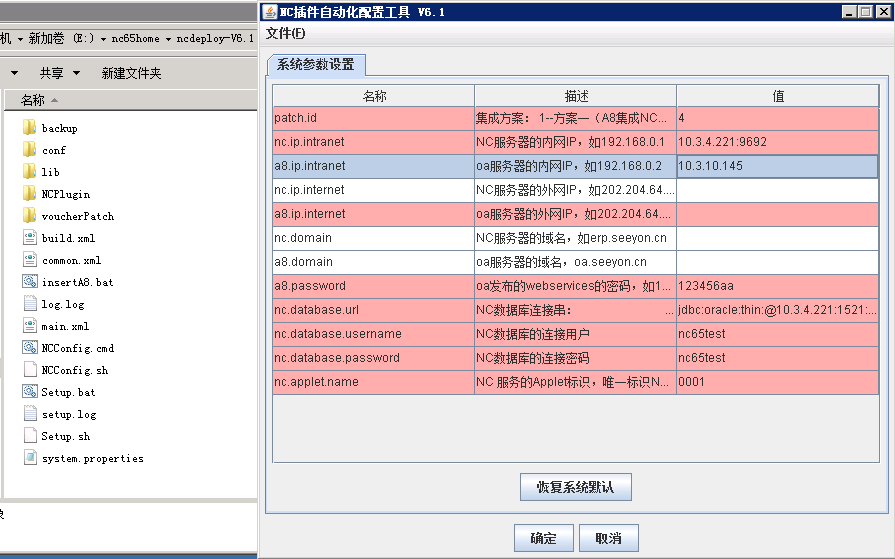Select the nc.ip.internet name cell
The width and height of the screenshot is (895, 559).
tap(373, 190)
